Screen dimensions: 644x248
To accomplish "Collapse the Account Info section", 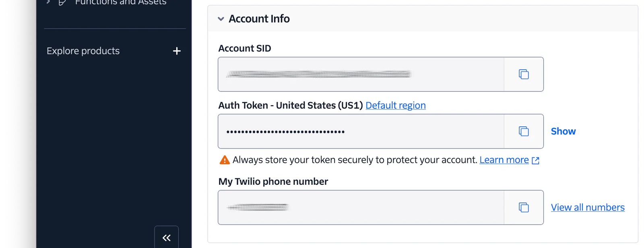I will pos(221,19).
